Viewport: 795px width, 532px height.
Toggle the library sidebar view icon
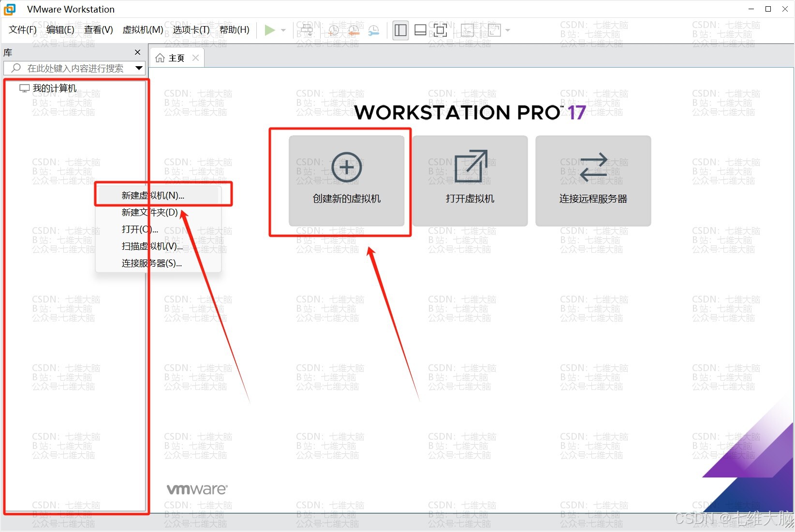400,30
